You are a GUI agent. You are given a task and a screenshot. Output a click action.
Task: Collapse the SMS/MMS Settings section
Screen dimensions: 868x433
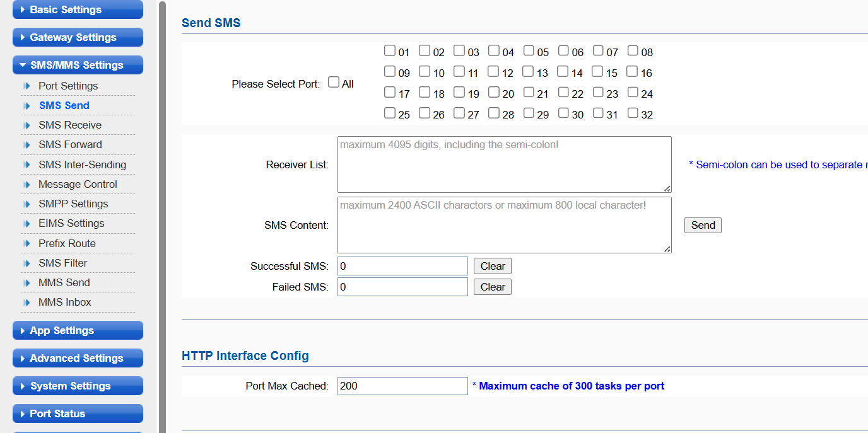click(78, 65)
